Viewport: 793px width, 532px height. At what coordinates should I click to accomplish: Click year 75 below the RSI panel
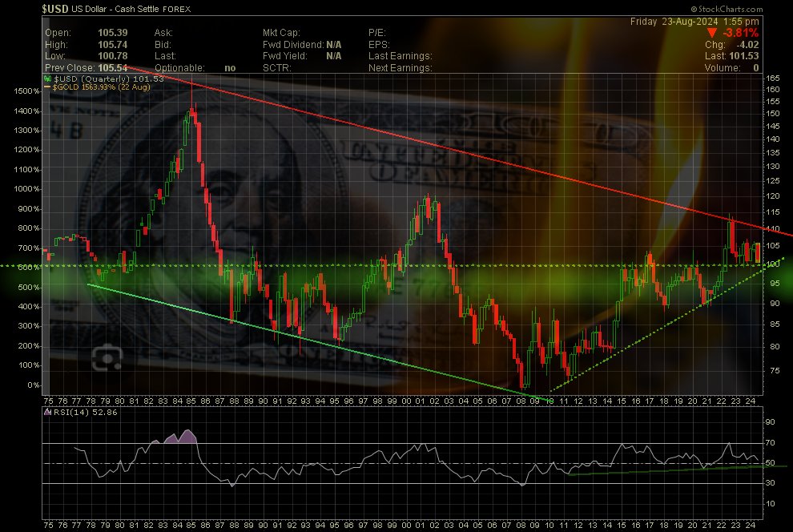point(48,525)
